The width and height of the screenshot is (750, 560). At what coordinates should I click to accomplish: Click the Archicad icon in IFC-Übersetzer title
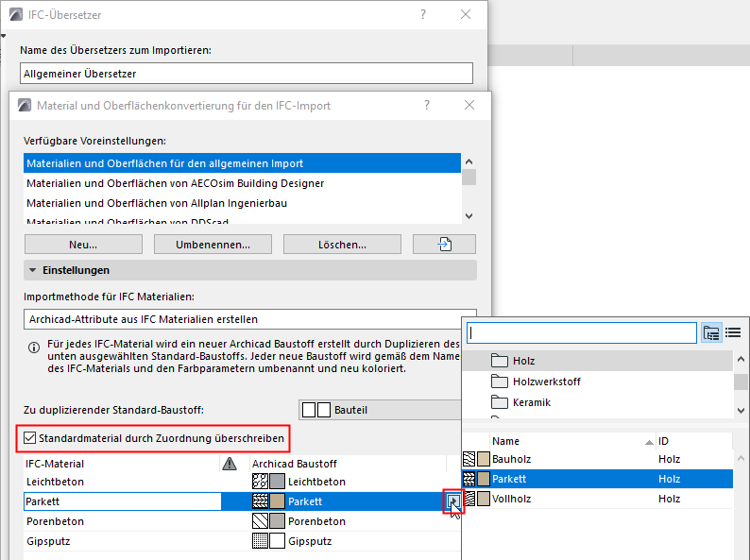[16, 15]
